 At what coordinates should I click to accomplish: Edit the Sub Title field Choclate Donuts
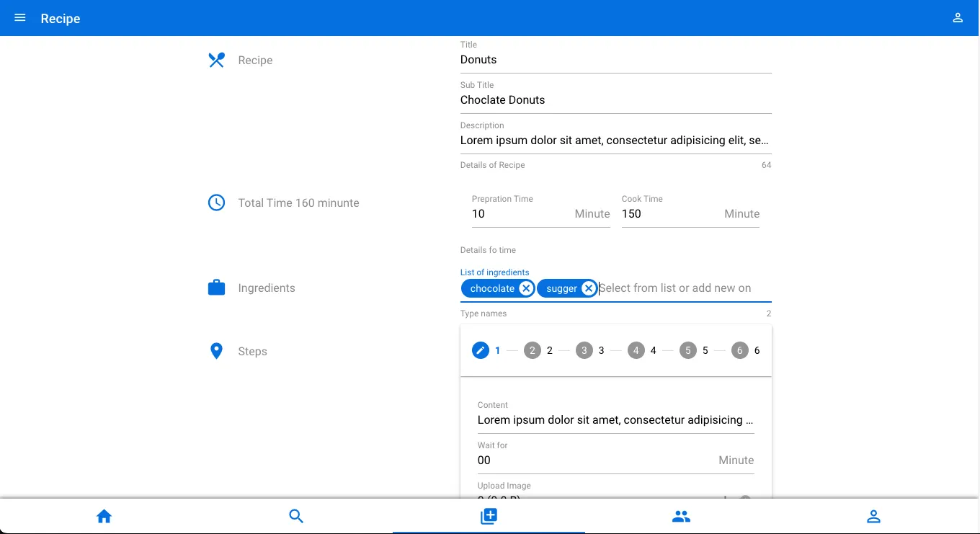(616, 100)
